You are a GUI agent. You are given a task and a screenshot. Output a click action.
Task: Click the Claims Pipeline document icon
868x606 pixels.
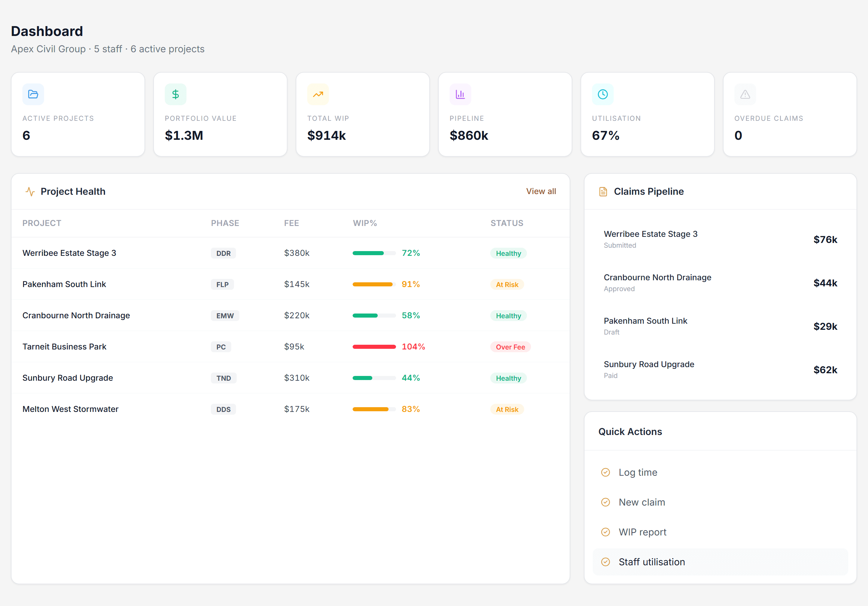[603, 192]
